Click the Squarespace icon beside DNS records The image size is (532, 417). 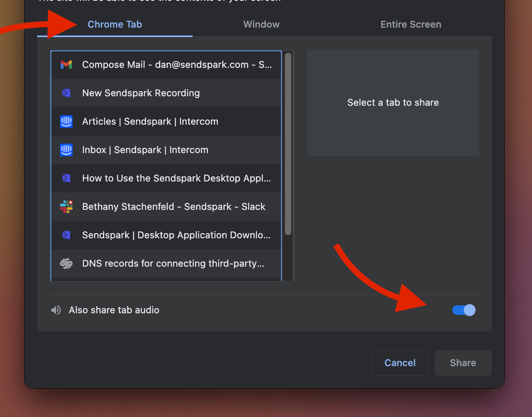[x=66, y=264]
